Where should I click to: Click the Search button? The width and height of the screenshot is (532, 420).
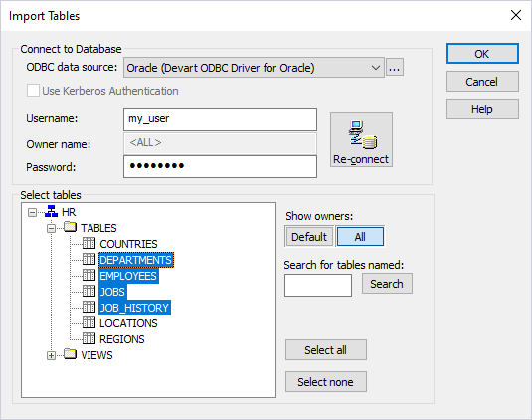387,284
